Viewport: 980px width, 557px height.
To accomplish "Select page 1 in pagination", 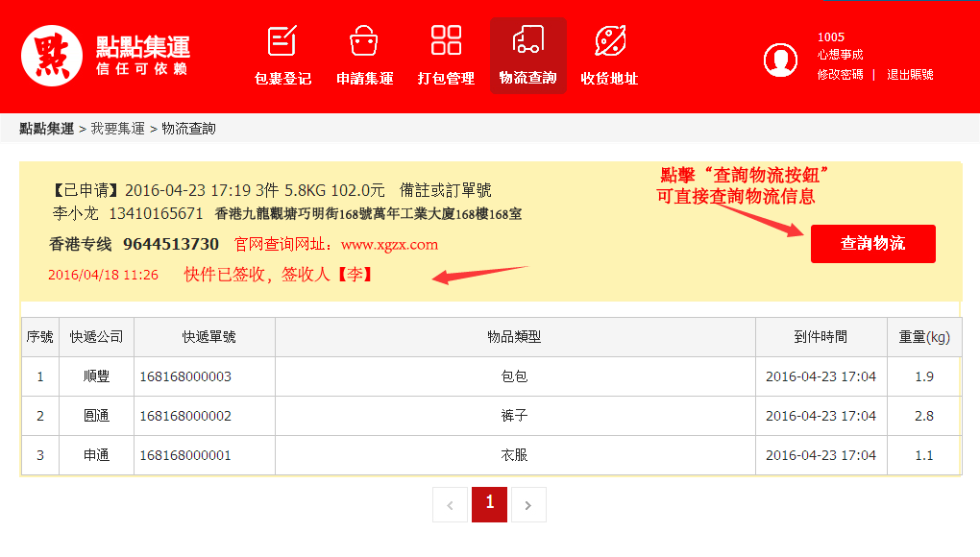I will click(x=489, y=504).
